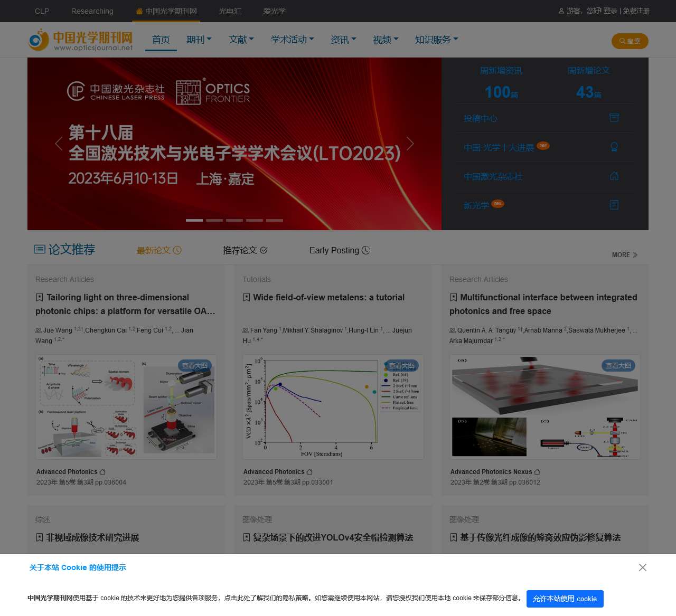
Task: Click 查看大图 on the metalens figure
Action: 401,365
